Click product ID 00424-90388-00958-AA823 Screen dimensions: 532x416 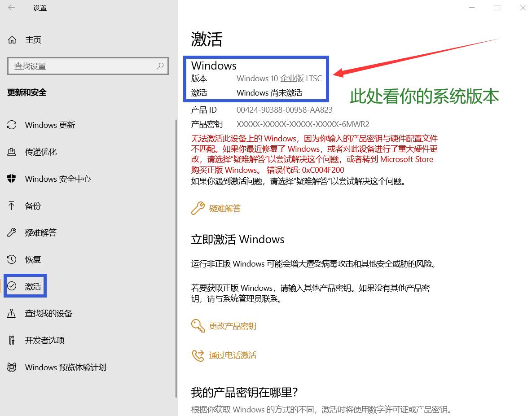[284, 110]
